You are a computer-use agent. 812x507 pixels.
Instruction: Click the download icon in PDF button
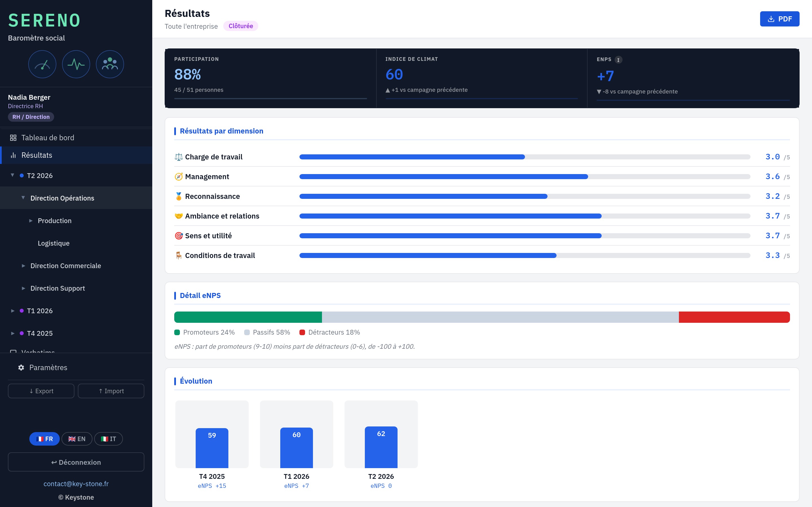point(771,19)
